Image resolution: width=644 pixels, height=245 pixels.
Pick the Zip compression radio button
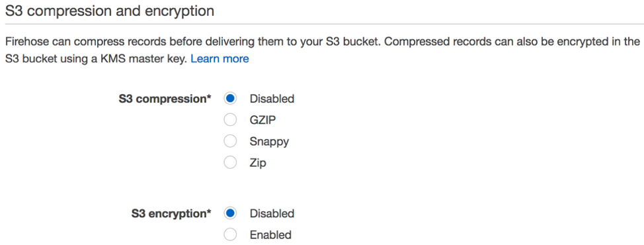pyautogui.click(x=230, y=163)
